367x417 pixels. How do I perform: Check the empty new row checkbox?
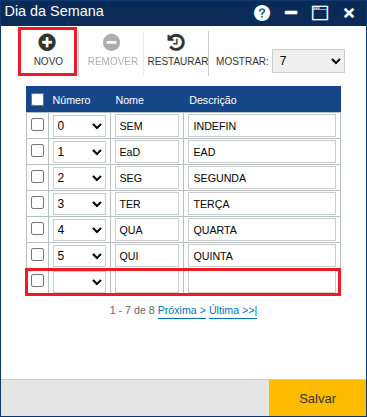coord(37,281)
